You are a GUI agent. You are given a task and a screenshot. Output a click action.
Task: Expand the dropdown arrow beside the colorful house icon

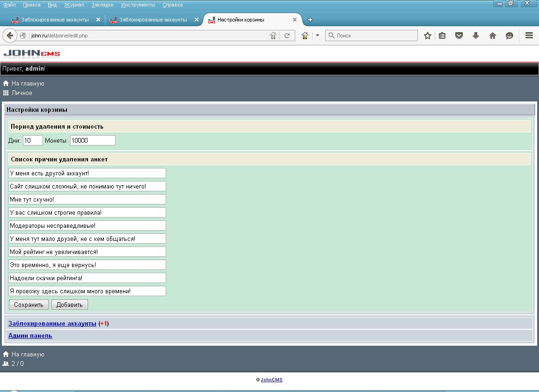click(x=317, y=36)
